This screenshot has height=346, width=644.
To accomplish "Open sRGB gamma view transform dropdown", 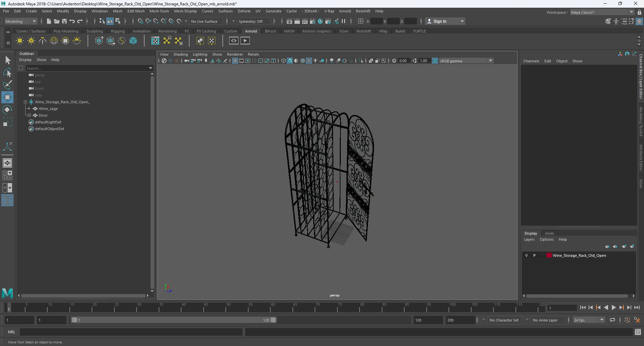I will tap(466, 61).
